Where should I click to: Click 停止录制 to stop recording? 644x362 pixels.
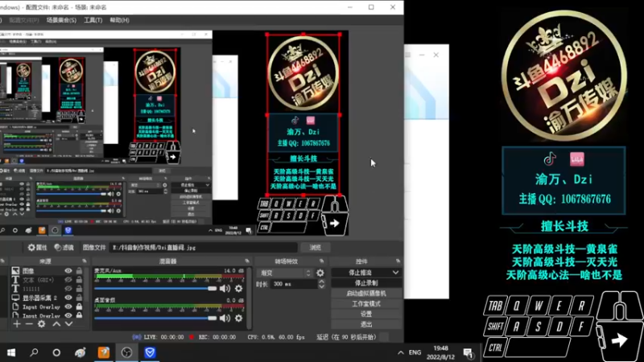(366, 283)
